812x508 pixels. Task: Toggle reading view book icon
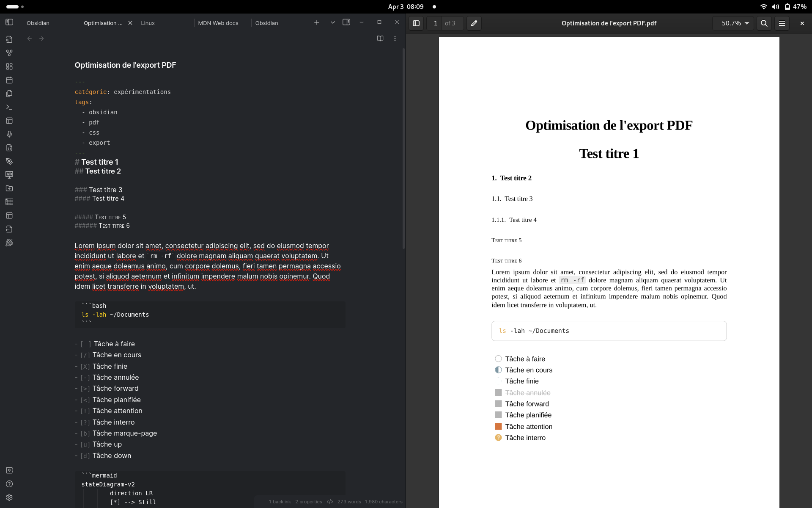click(x=380, y=39)
